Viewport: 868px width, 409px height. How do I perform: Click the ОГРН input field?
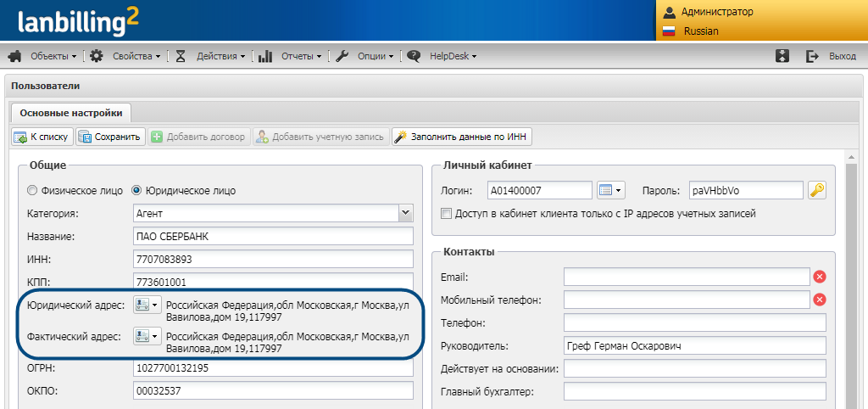(274, 368)
